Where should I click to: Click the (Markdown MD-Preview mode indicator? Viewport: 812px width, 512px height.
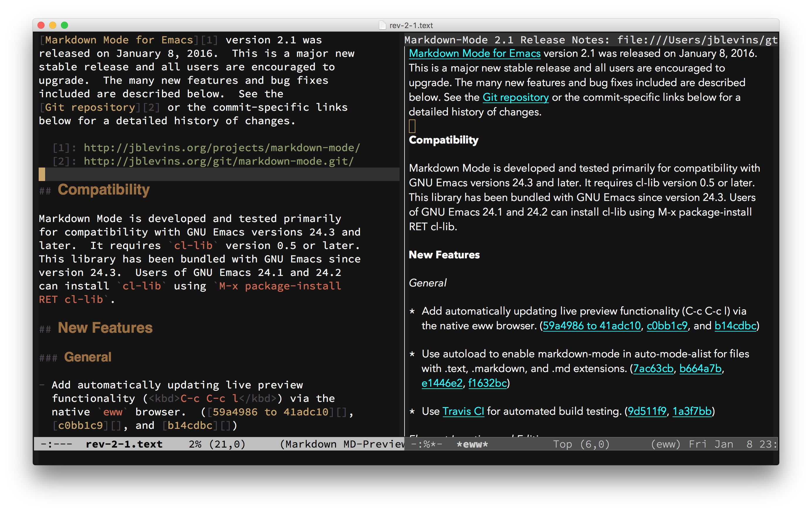342,444
